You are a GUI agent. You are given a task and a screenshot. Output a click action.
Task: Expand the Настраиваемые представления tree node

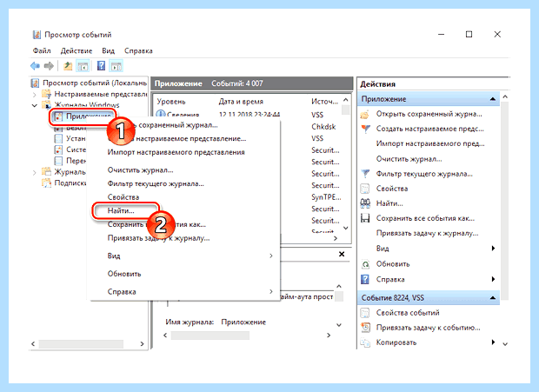[35, 94]
